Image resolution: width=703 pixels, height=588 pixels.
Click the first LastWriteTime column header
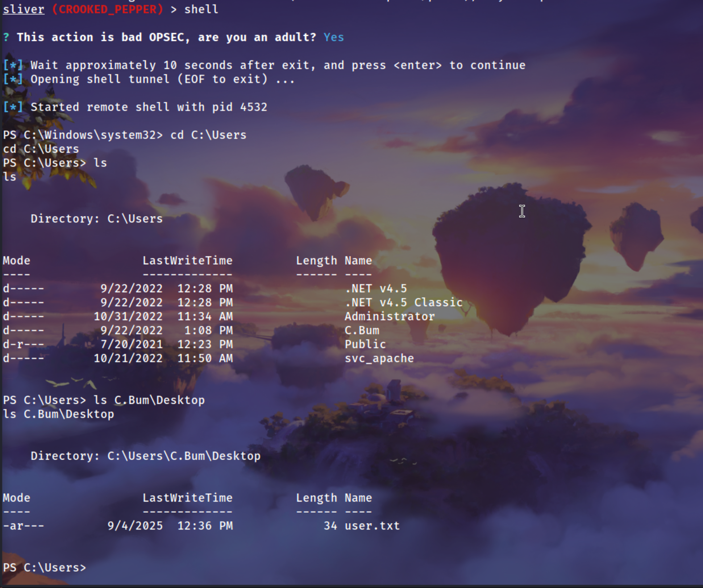tap(187, 260)
